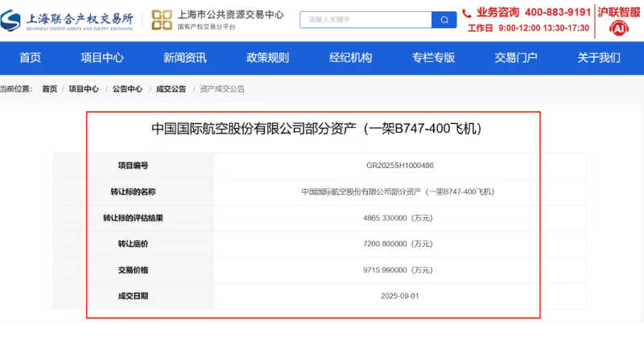This screenshot has height=341, width=644.
Task: Open the 项目中心 navigation menu item
Action: click(102, 58)
